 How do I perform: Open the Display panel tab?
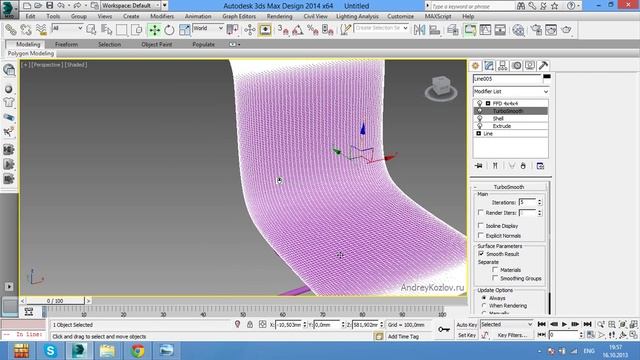pyautogui.click(x=530, y=66)
